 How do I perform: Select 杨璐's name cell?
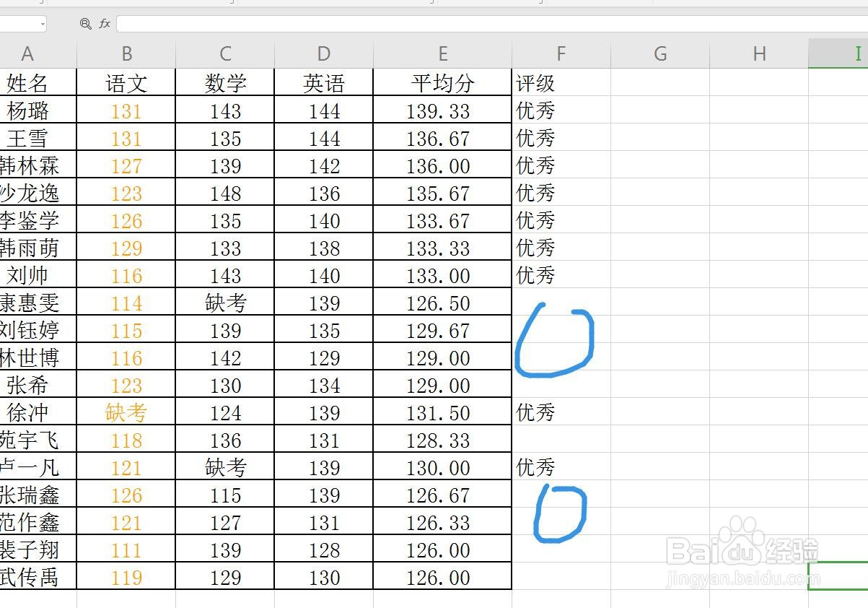(x=28, y=110)
